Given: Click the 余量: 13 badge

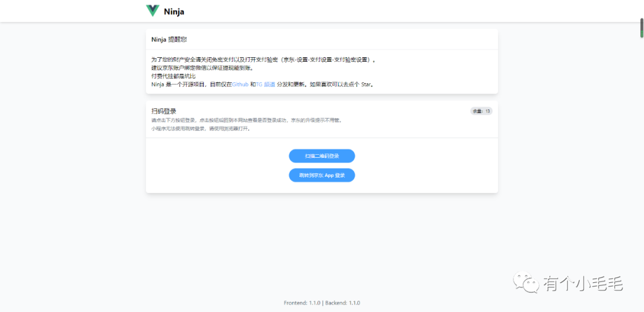Looking at the screenshot, I should coord(481,111).
